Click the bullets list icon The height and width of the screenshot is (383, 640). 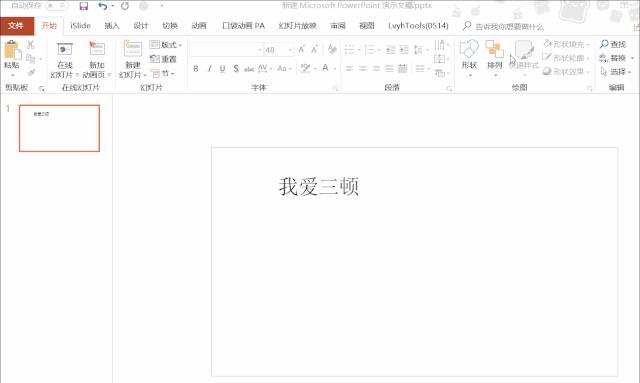pos(350,50)
